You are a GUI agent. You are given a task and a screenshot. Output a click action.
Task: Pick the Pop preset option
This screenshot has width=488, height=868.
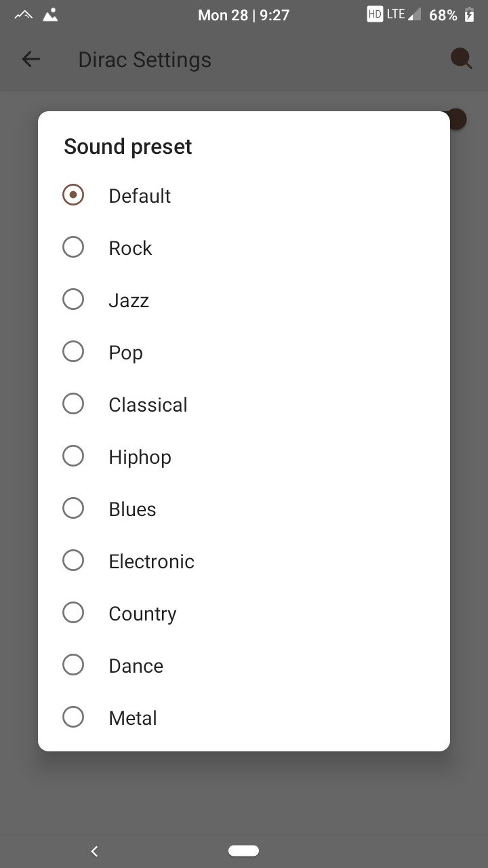pos(244,352)
